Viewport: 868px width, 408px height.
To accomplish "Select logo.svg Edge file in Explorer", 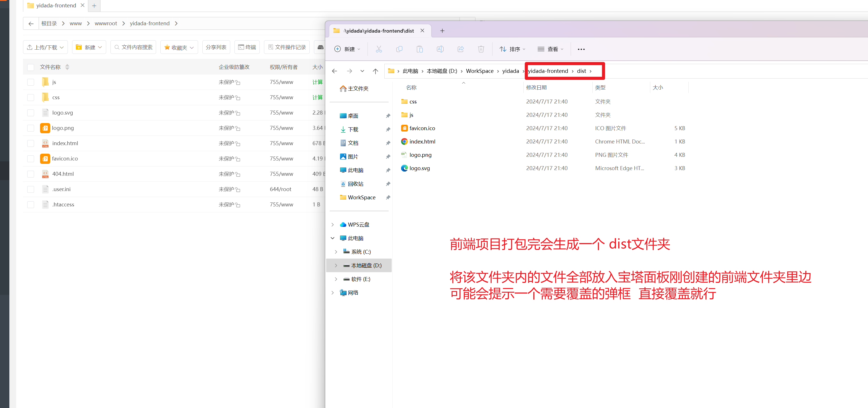I will click(419, 168).
